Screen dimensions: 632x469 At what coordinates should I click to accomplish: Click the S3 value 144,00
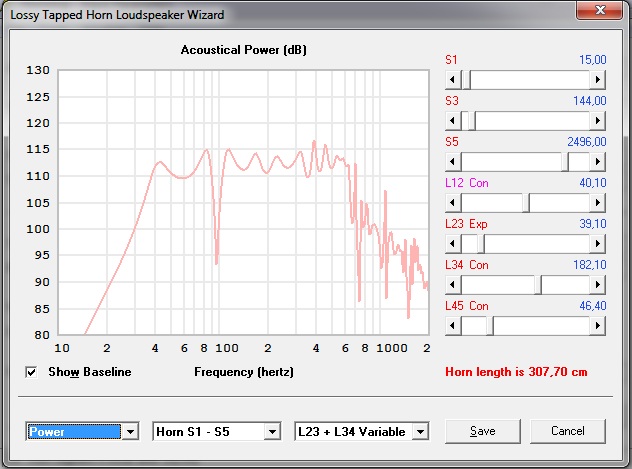[x=590, y=101]
